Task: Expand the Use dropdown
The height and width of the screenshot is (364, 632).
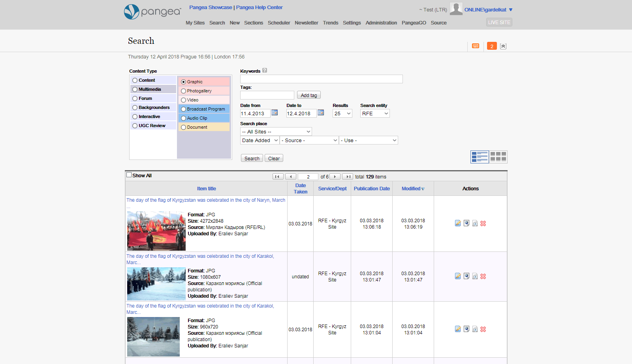Action: click(x=369, y=140)
